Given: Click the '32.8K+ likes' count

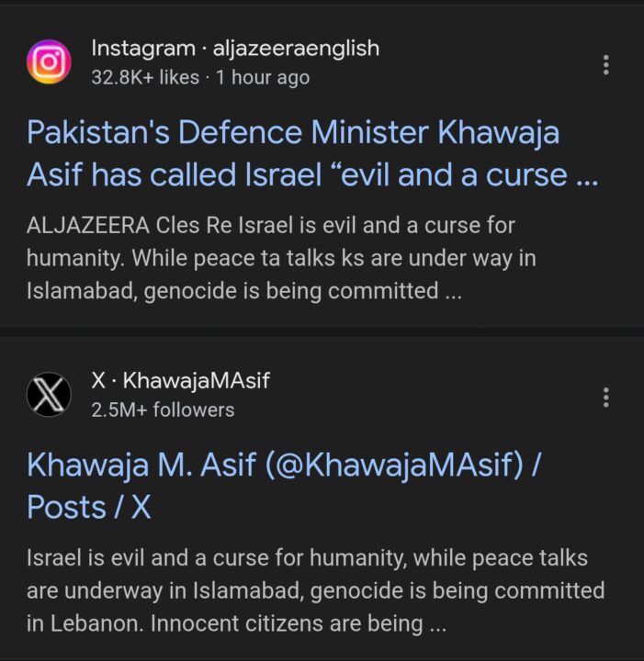Looking at the screenshot, I should (x=145, y=78).
